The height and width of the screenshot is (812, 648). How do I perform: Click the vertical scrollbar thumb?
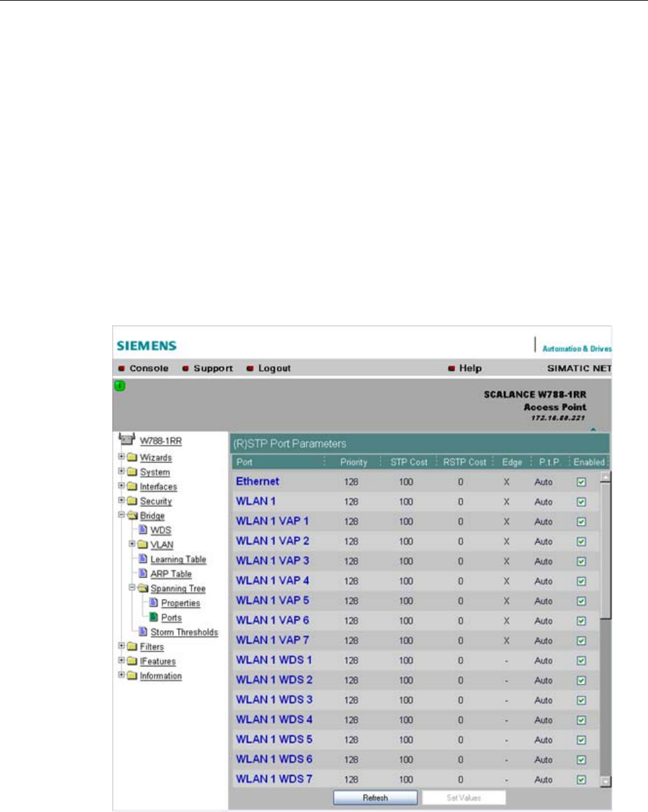[606, 550]
